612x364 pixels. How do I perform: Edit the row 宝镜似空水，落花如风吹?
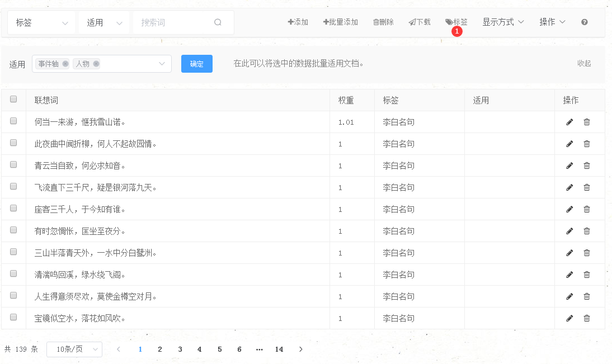[x=569, y=318]
